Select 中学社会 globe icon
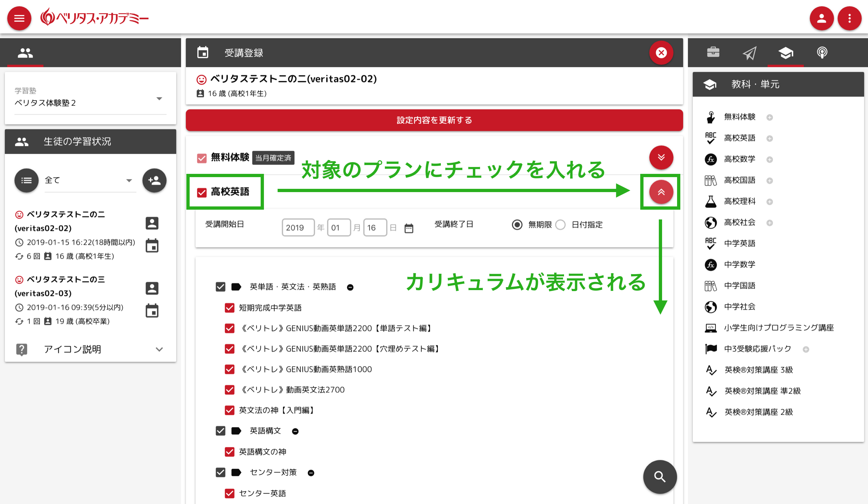The width and height of the screenshot is (868, 504). (710, 307)
